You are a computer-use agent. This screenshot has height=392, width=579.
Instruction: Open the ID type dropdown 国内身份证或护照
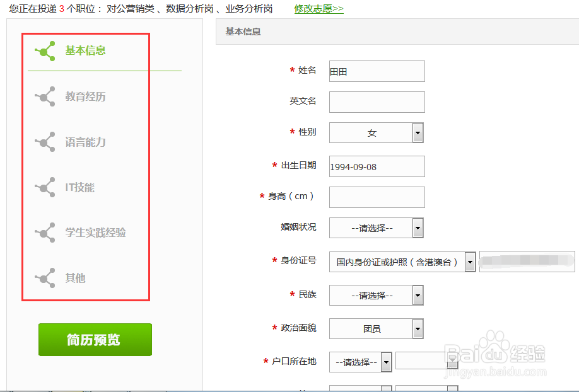coord(402,262)
